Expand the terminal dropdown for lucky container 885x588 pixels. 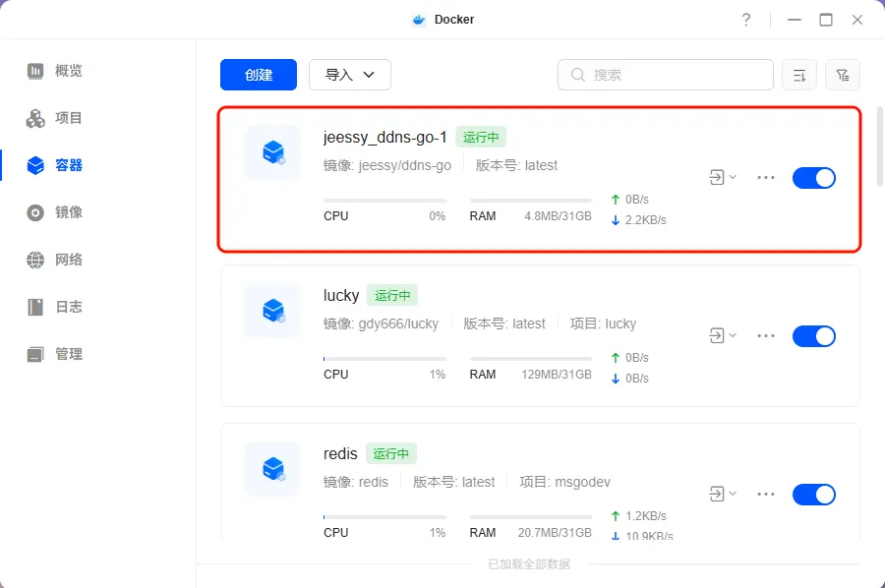(723, 336)
